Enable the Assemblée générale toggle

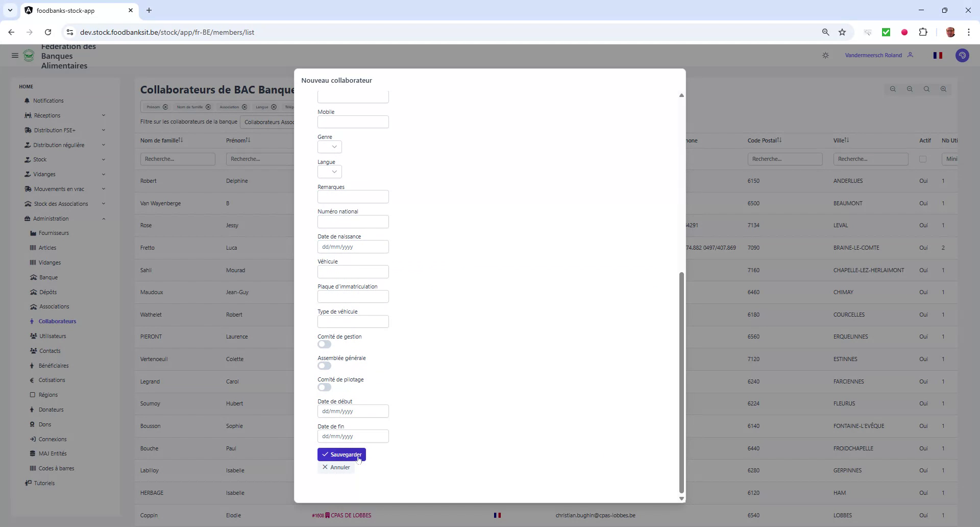click(x=324, y=366)
